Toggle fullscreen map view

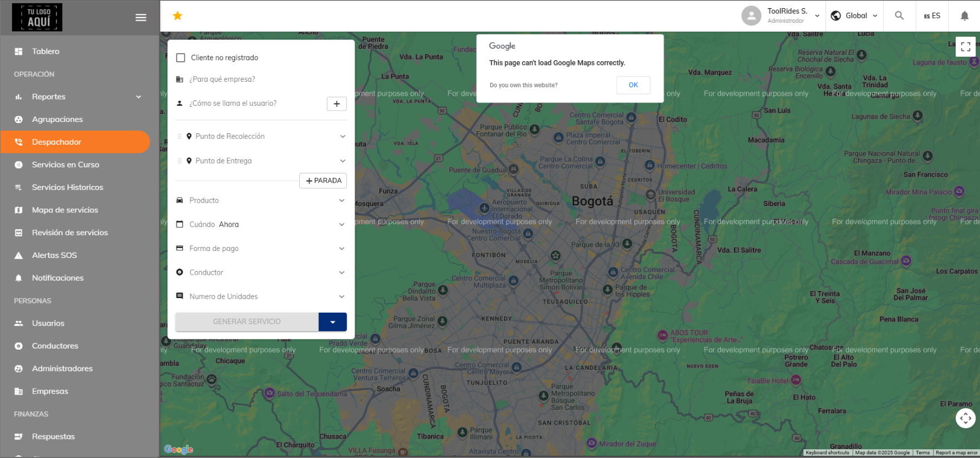coord(965,47)
